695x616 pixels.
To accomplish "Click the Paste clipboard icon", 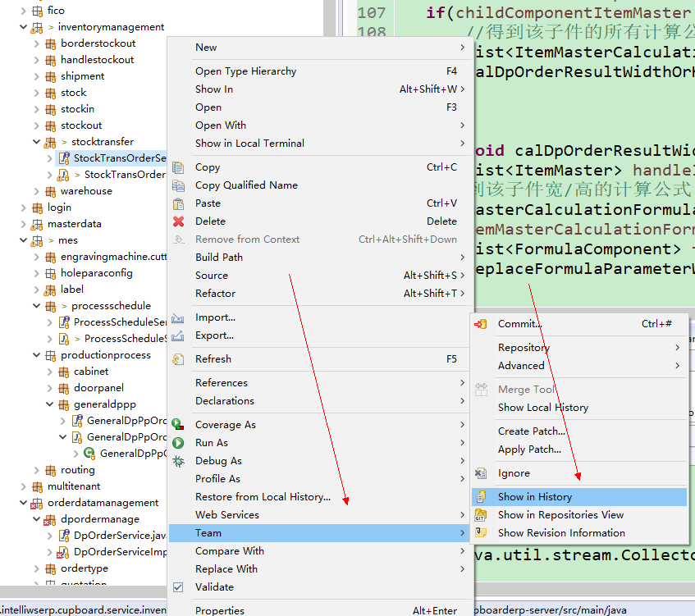I will tap(178, 203).
